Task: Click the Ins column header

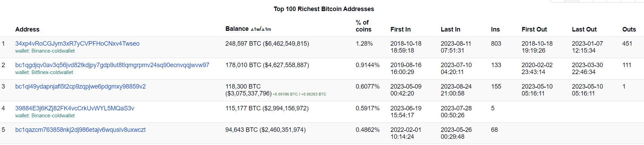Action: [495, 29]
